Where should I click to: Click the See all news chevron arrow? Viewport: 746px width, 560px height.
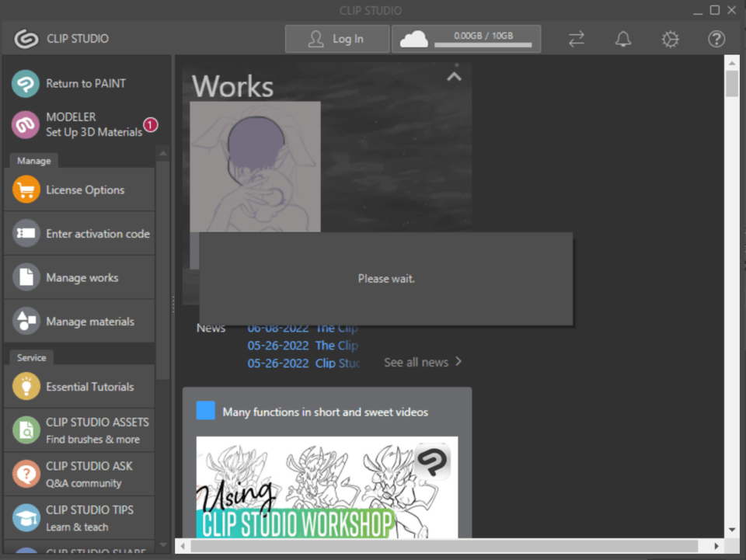click(458, 362)
